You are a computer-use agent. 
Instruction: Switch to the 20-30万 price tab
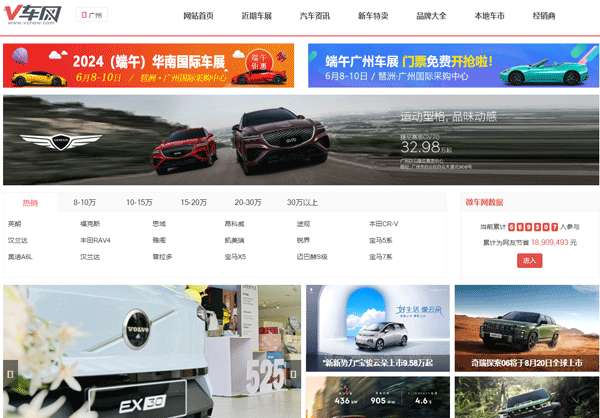248,202
